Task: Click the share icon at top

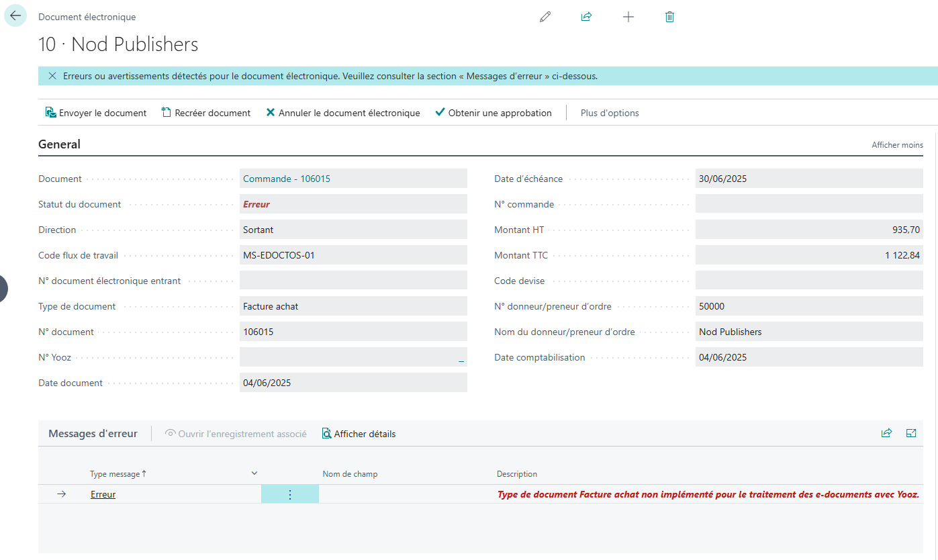Action: pyautogui.click(x=586, y=17)
